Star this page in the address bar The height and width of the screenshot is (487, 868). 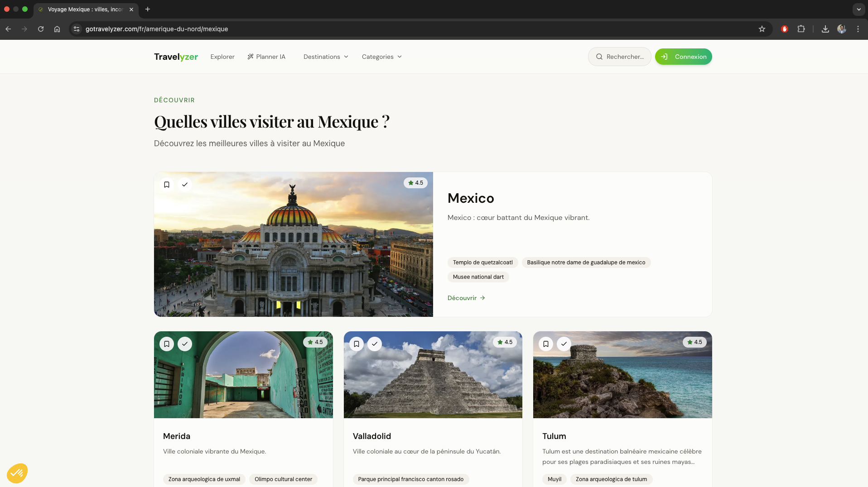coord(762,29)
